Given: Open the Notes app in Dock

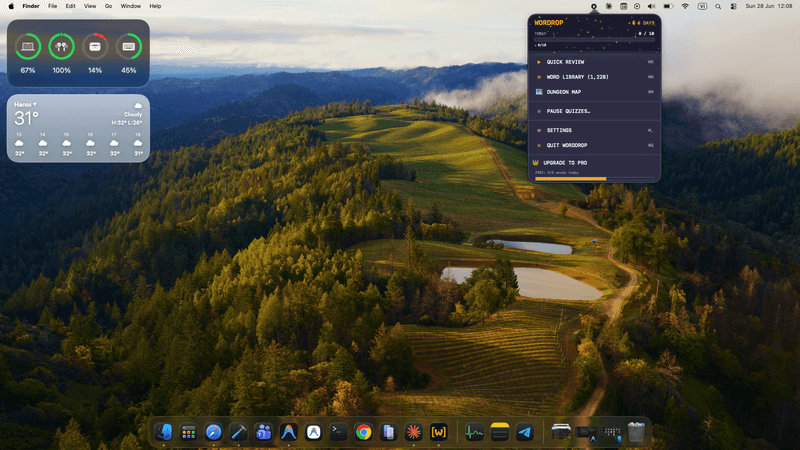Looking at the screenshot, I should coord(499,432).
